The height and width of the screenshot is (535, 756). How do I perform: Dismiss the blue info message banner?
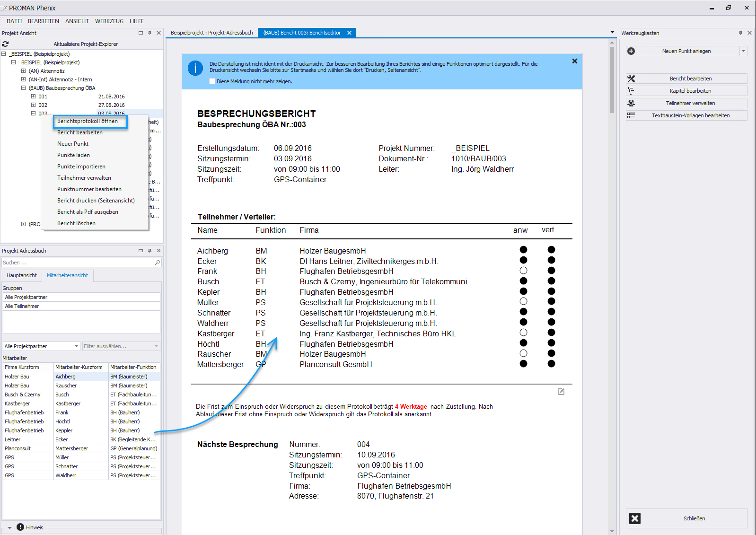click(574, 61)
